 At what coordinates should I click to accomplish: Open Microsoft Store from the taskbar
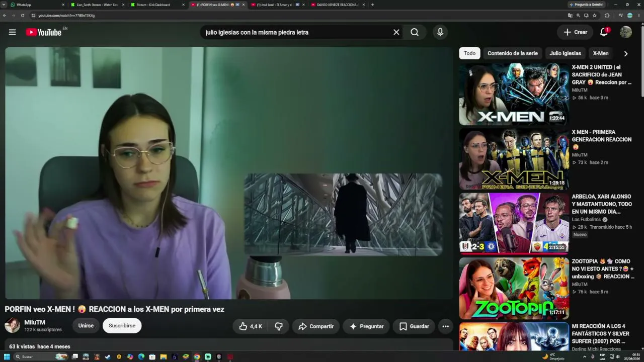point(152,357)
